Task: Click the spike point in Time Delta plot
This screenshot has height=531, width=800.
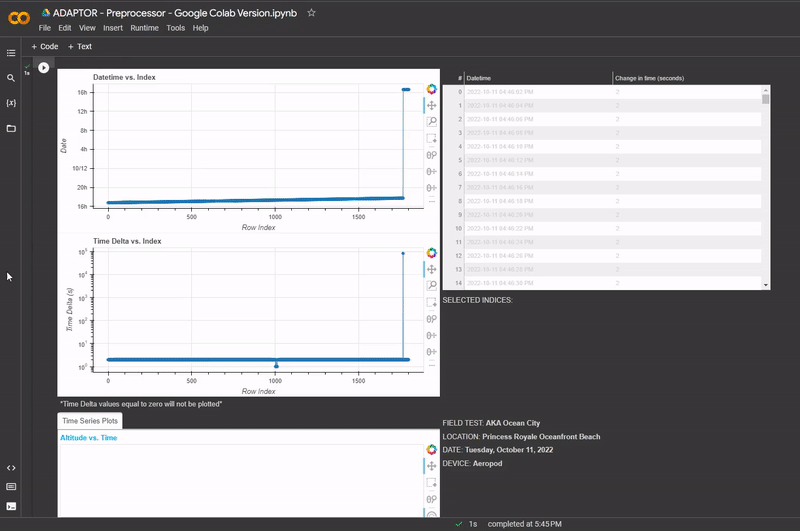Action: point(403,253)
